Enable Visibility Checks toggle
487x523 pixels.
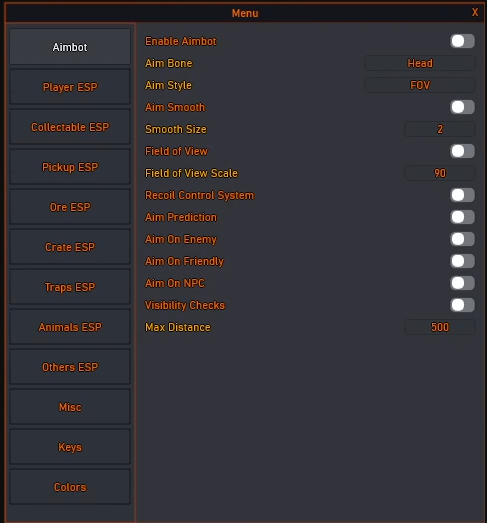coord(462,305)
